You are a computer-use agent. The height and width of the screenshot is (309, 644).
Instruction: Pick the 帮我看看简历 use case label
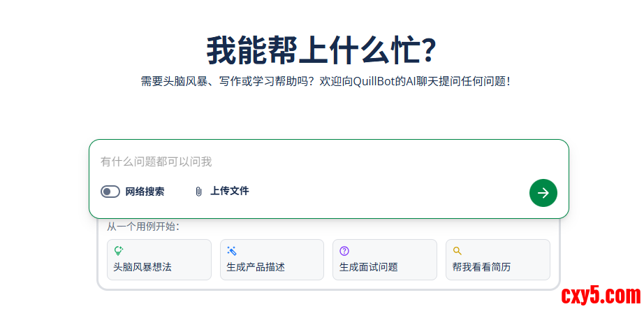click(481, 267)
